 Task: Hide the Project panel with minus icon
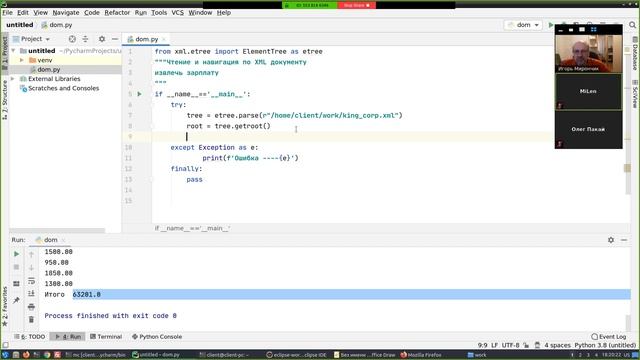point(115,39)
